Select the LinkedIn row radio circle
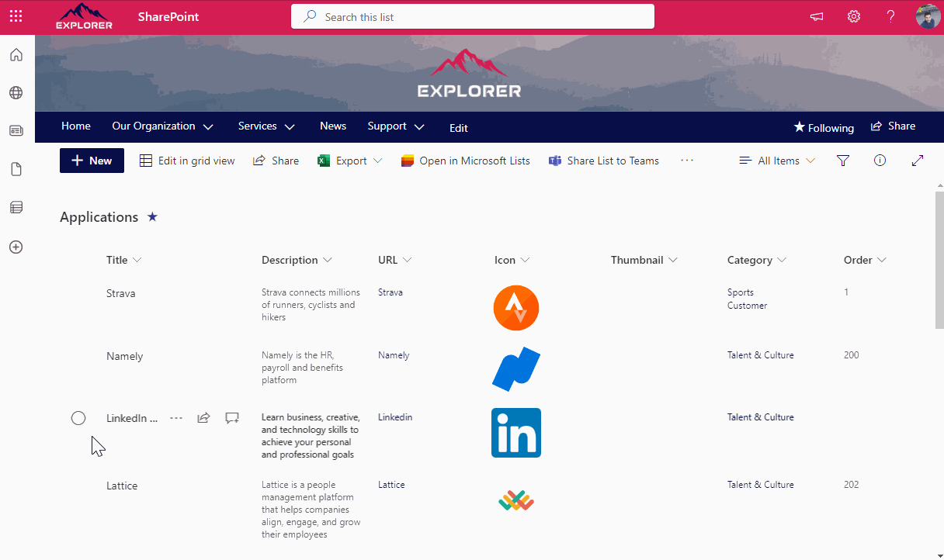The image size is (944, 560). click(x=78, y=418)
